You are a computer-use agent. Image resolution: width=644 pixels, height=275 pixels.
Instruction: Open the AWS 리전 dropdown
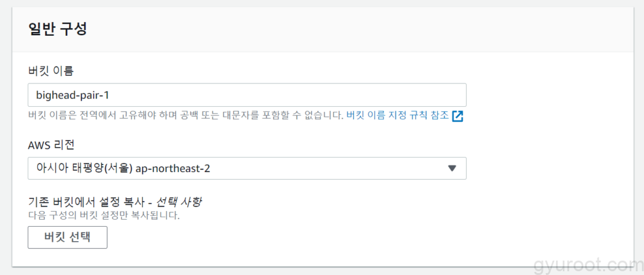[247, 168]
